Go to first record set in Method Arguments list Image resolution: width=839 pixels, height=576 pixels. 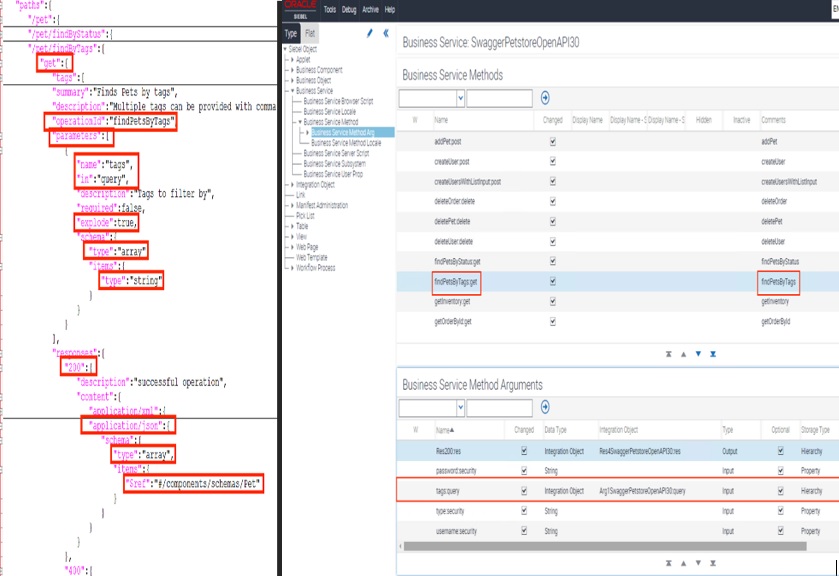[668, 563]
